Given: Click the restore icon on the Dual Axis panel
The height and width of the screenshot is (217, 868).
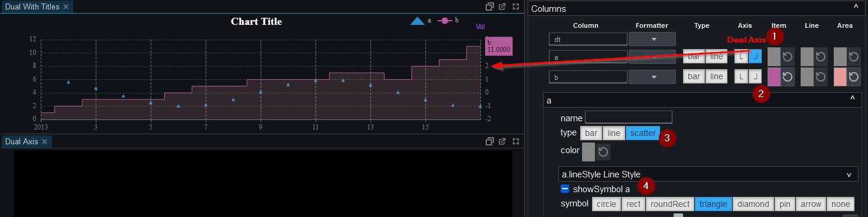Looking at the screenshot, I should coord(489,141).
